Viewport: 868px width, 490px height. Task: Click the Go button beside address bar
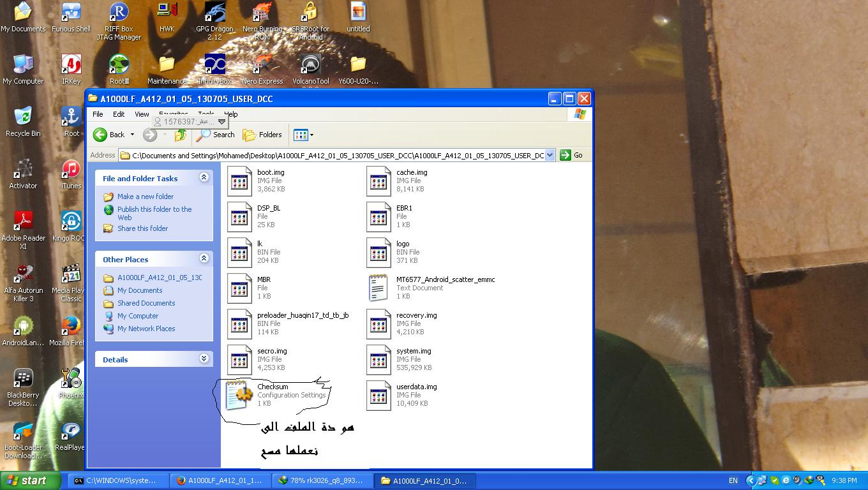[571, 155]
